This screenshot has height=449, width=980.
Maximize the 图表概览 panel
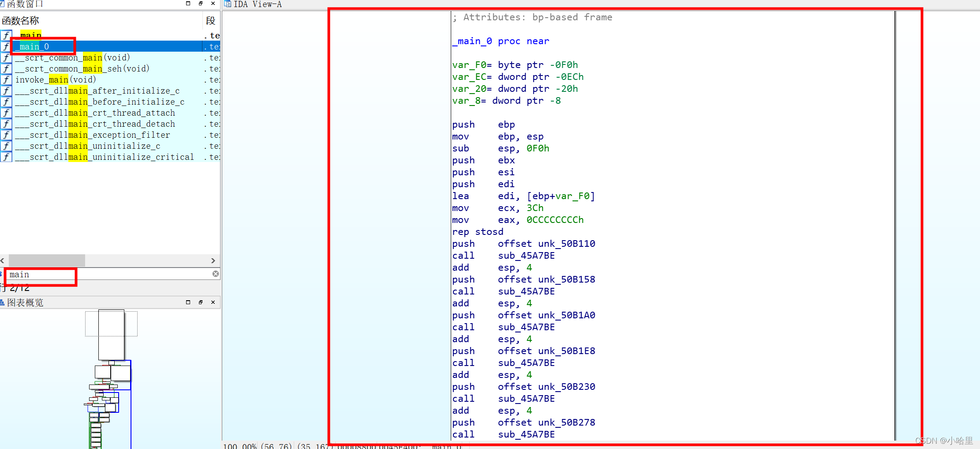188,302
